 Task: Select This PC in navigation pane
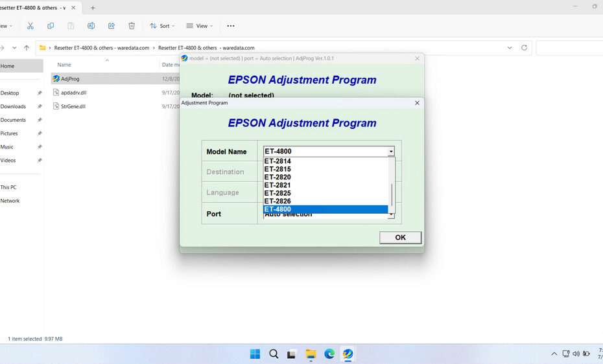pos(8,187)
